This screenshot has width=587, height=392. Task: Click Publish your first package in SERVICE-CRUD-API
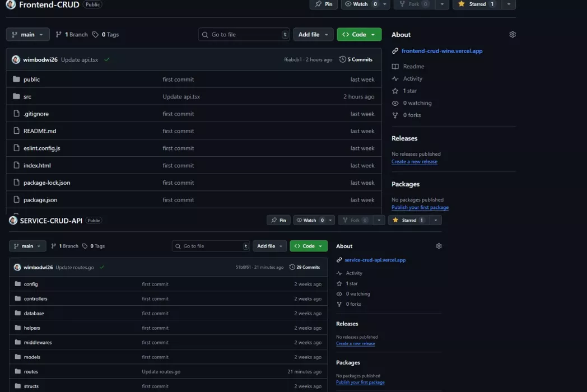click(360, 382)
